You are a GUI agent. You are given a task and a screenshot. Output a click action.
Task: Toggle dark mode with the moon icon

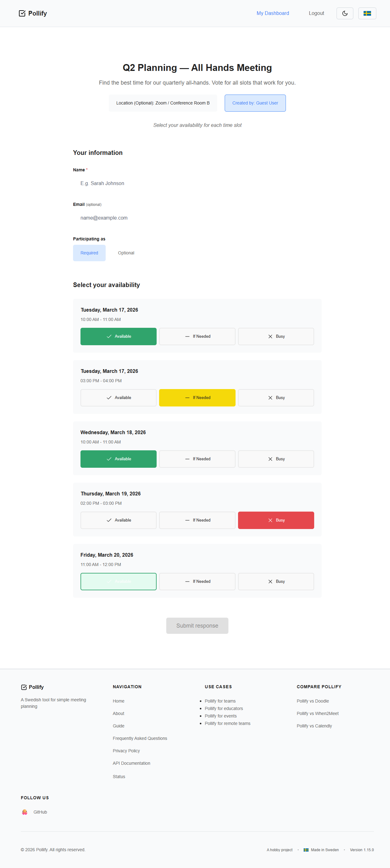tap(345, 13)
